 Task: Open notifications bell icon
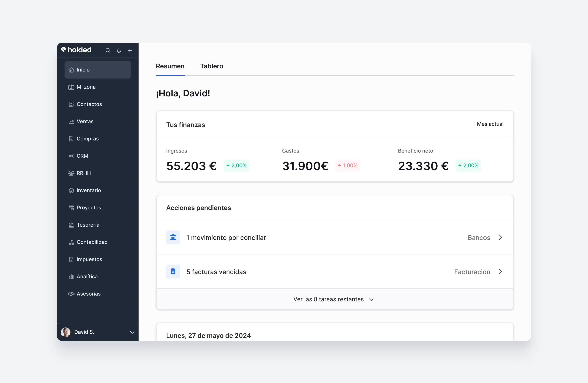coord(119,51)
